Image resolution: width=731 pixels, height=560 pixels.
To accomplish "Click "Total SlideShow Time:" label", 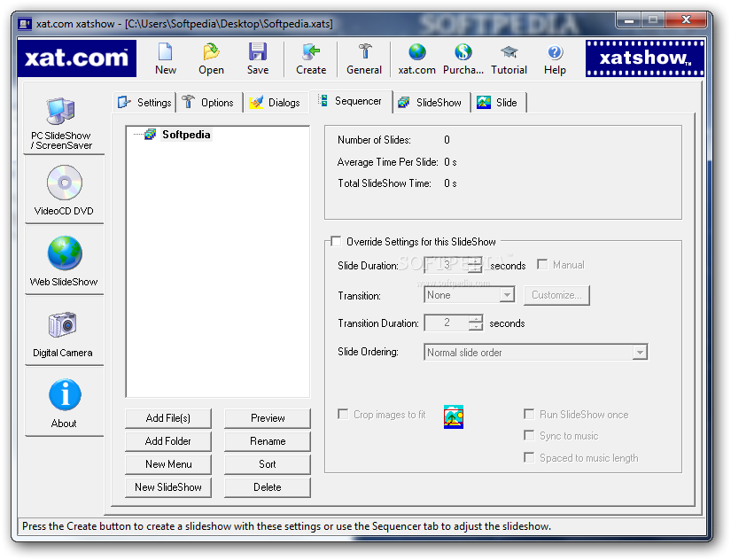I will pyautogui.click(x=385, y=183).
